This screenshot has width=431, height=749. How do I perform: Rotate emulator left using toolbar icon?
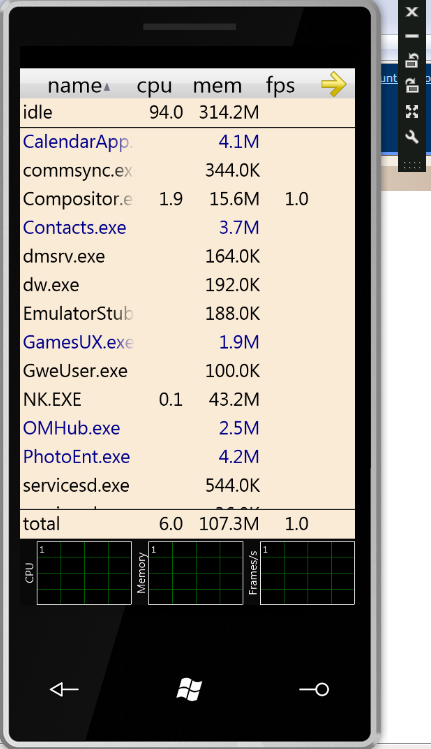pyautogui.click(x=412, y=61)
